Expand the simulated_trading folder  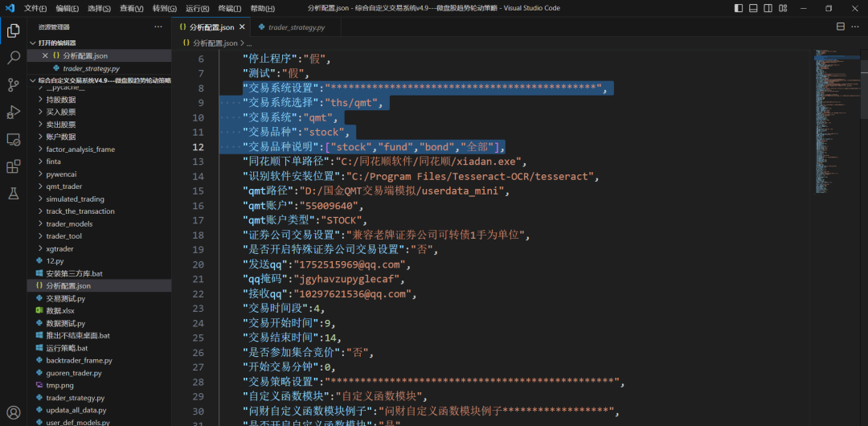coord(75,199)
